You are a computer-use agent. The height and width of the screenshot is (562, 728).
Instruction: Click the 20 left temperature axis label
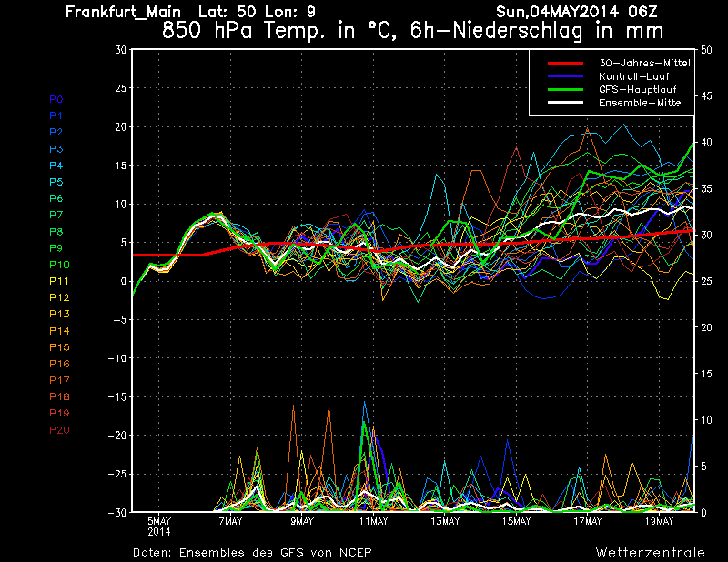120,126
